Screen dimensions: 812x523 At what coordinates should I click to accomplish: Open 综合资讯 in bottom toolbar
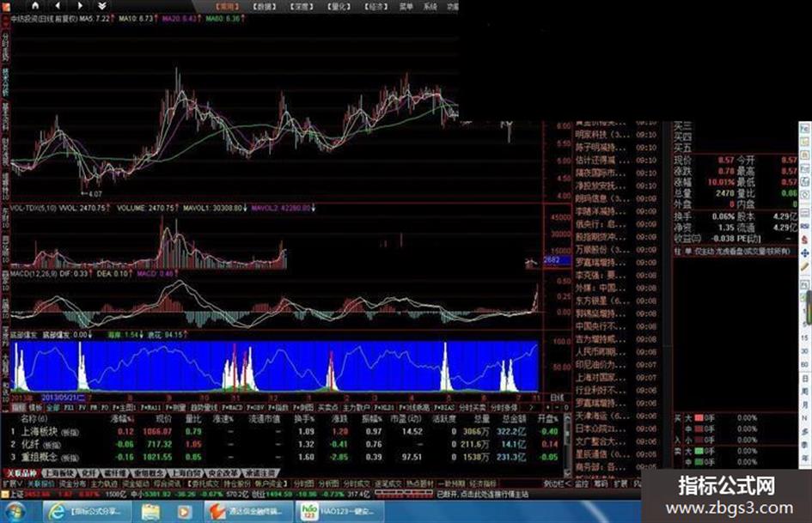pyautogui.click(x=168, y=483)
